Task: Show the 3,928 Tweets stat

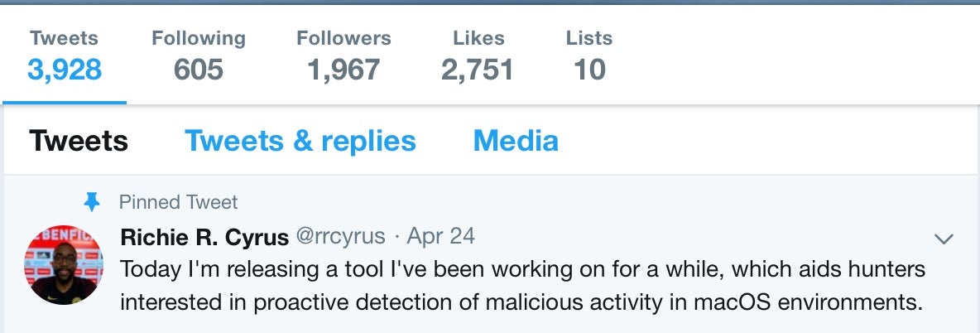Action: [65, 69]
